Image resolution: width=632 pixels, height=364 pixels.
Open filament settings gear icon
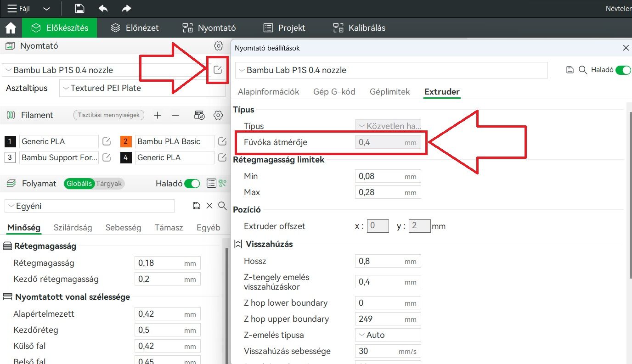point(219,115)
